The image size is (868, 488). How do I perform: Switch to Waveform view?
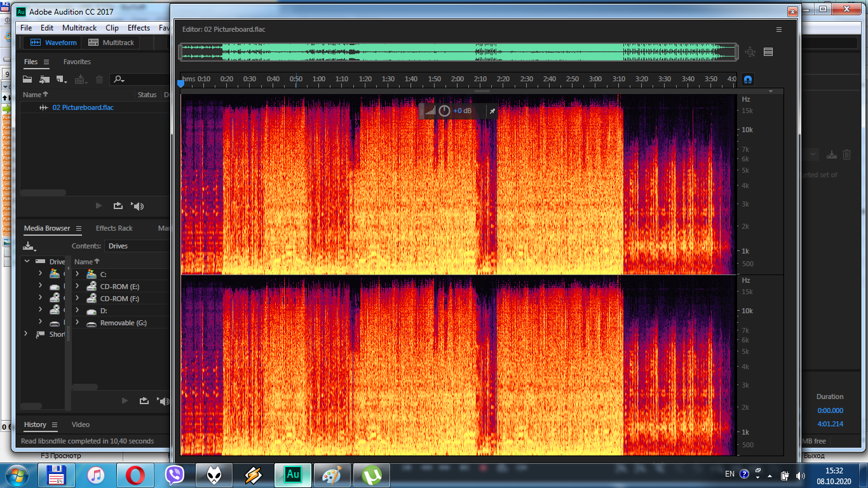(x=55, y=43)
